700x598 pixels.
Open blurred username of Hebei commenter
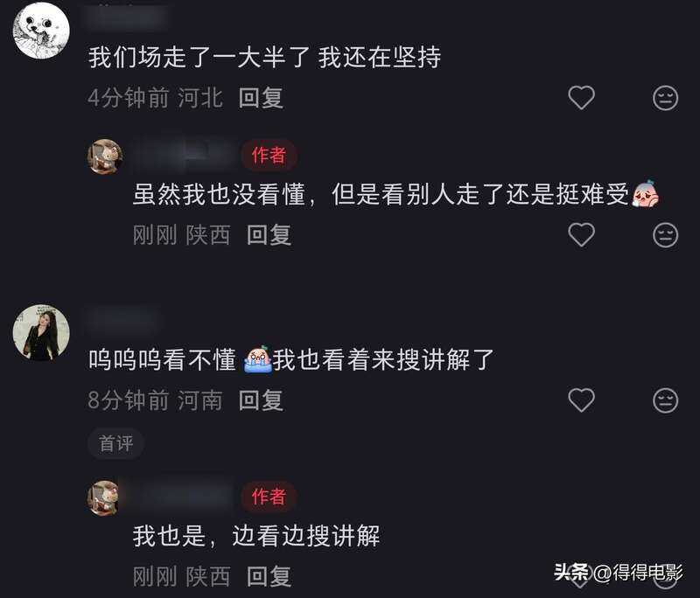[127, 17]
